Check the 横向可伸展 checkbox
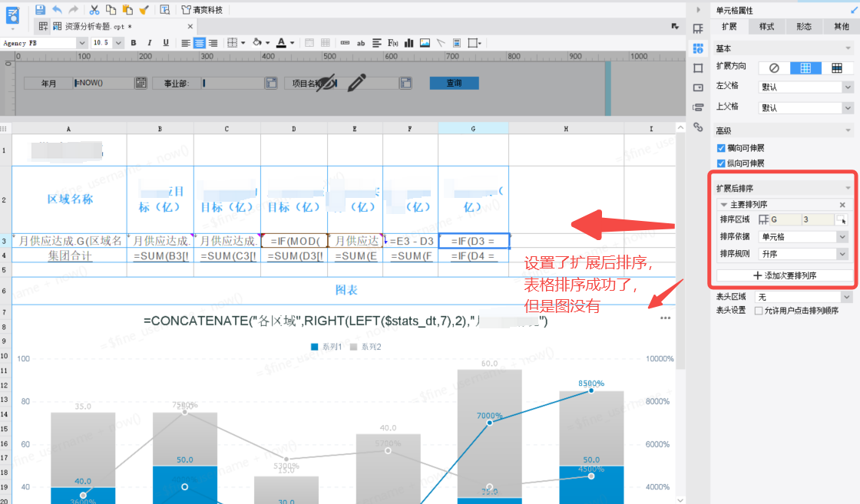860x504 pixels. click(x=721, y=148)
